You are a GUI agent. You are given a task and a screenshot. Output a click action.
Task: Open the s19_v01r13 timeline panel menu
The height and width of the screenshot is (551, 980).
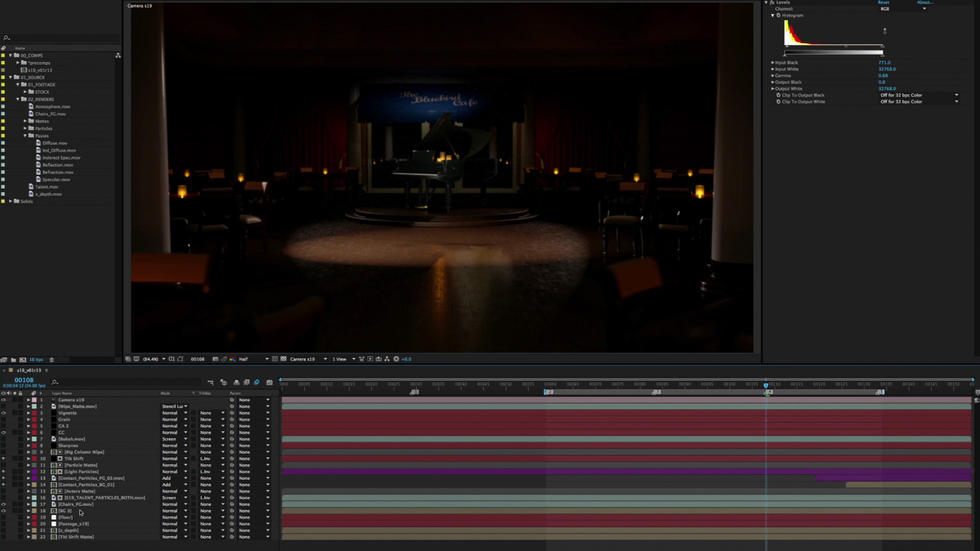pyautogui.click(x=46, y=370)
